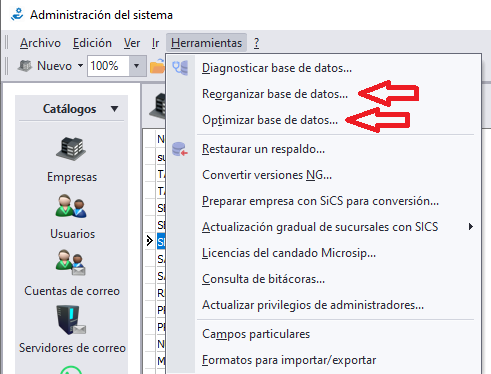Open Campos particulares
The height and width of the screenshot is (374, 491).
pos(256,334)
